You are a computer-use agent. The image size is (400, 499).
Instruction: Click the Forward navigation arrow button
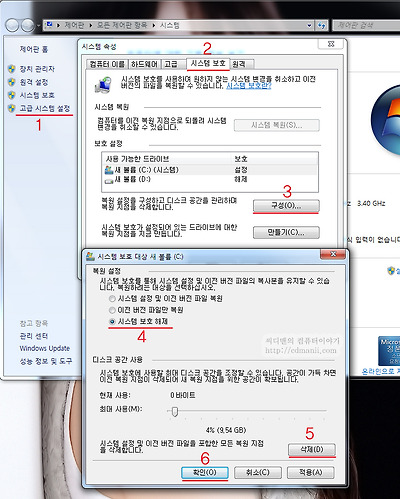(28, 25)
